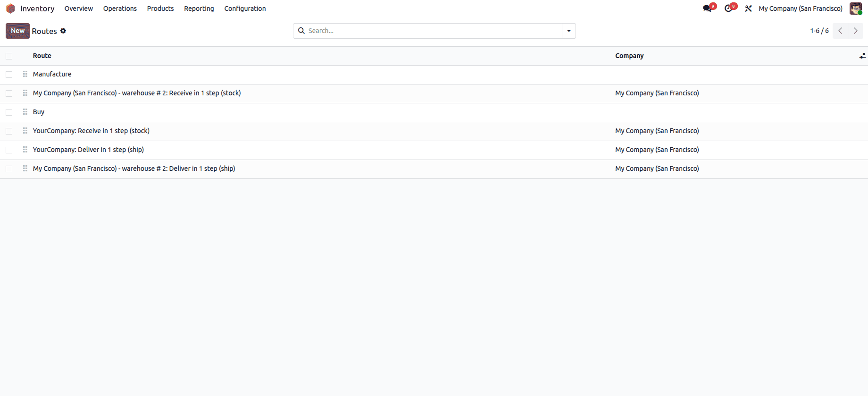The width and height of the screenshot is (868, 396).
Task: Check the warehouse # 2 Receive route checkbox
Action: [x=9, y=93]
